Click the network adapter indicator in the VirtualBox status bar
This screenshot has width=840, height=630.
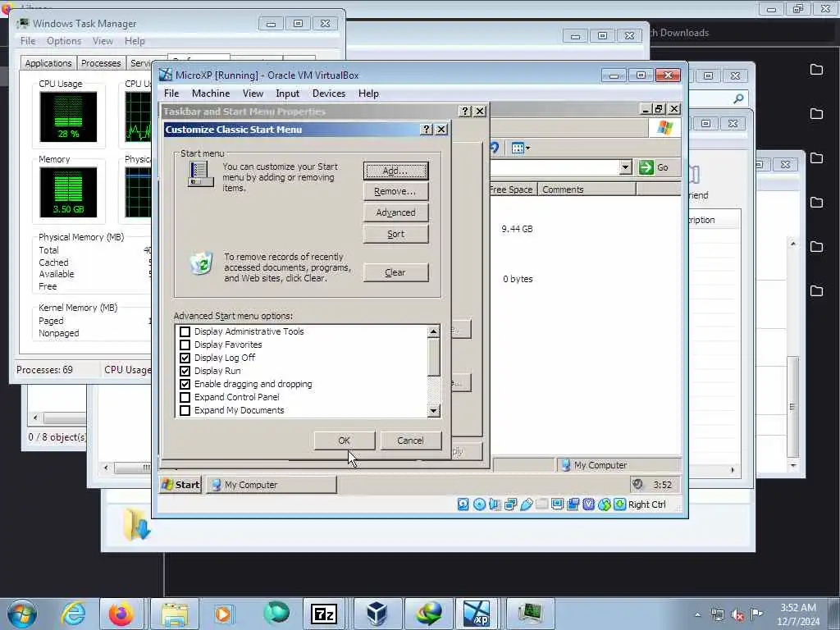point(510,504)
